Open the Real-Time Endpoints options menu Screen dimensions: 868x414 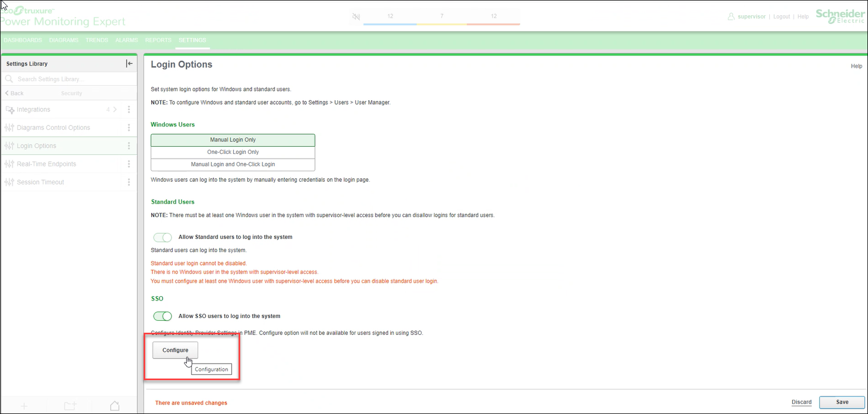click(129, 164)
